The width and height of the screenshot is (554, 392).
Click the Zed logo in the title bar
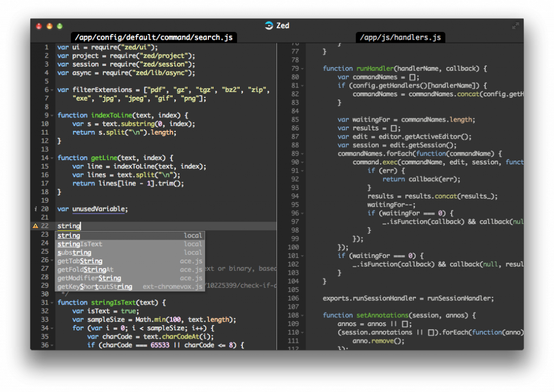(x=269, y=25)
